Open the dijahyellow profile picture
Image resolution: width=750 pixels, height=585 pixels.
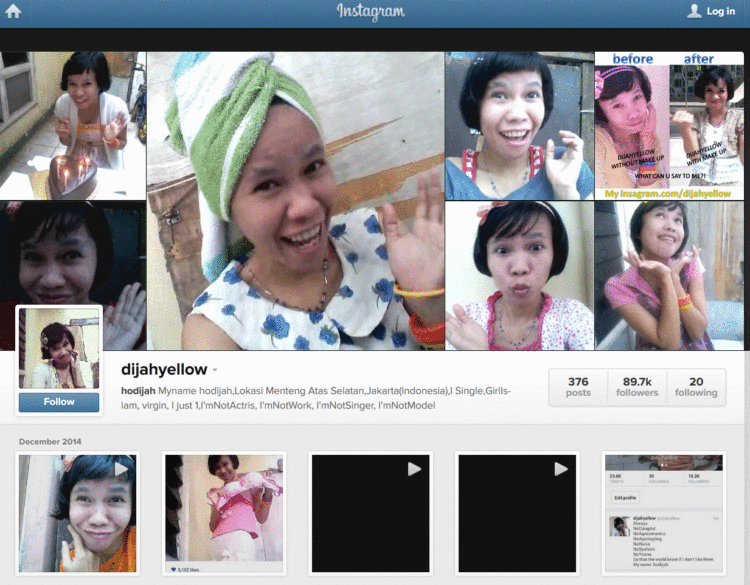tap(59, 348)
